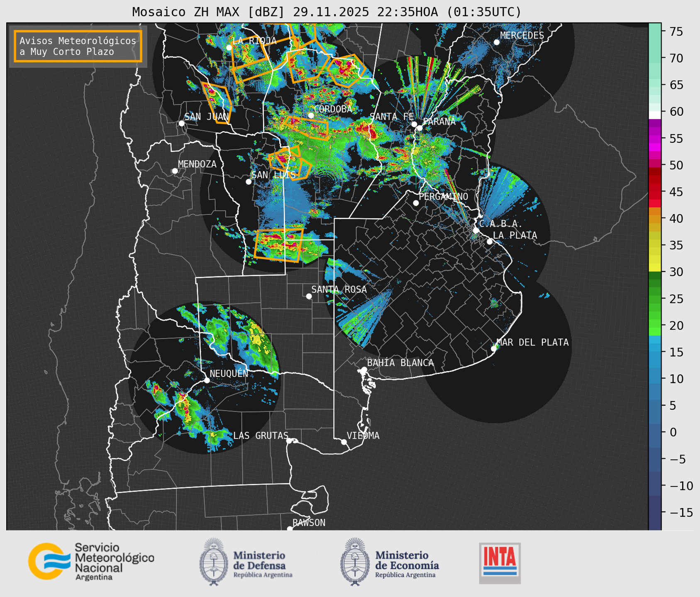
Task: Select the LA PLATA city label
Action: [x=515, y=235]
